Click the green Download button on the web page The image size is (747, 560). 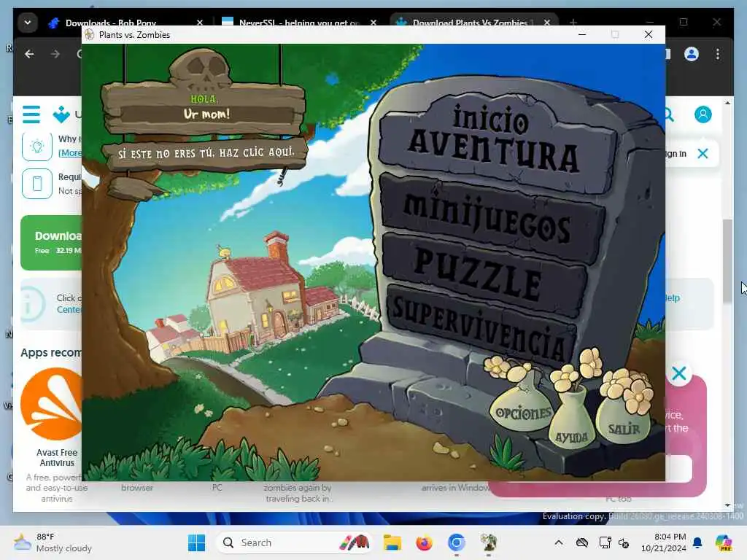pos(52,243)
